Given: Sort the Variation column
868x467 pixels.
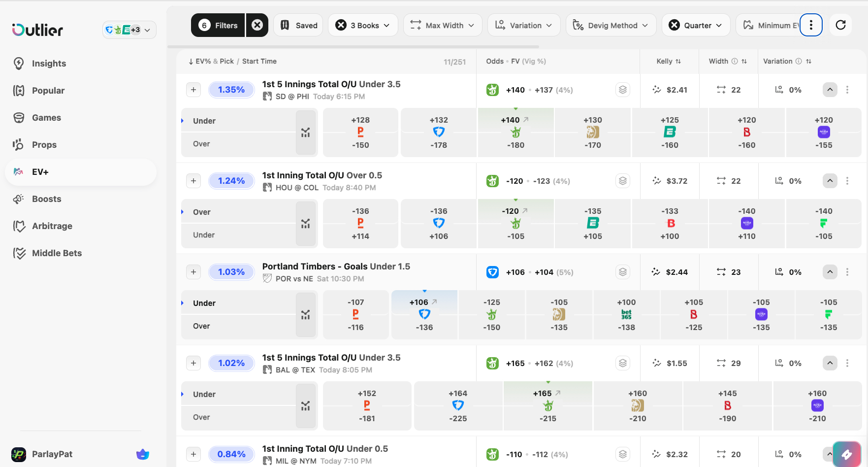Looking at the screenshot, I should 809,61.
